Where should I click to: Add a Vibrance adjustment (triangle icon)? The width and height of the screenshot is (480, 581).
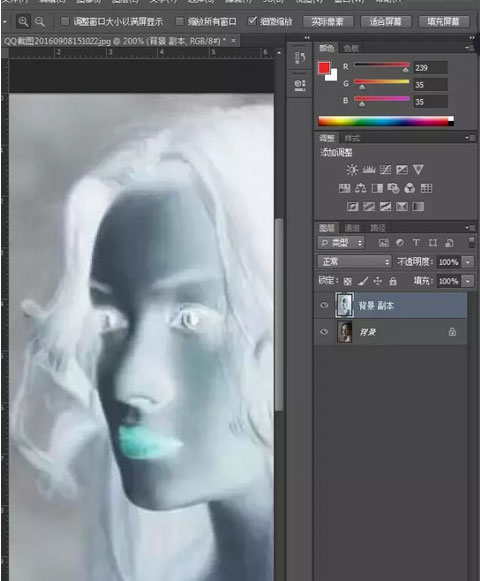(x=418, y=170)
